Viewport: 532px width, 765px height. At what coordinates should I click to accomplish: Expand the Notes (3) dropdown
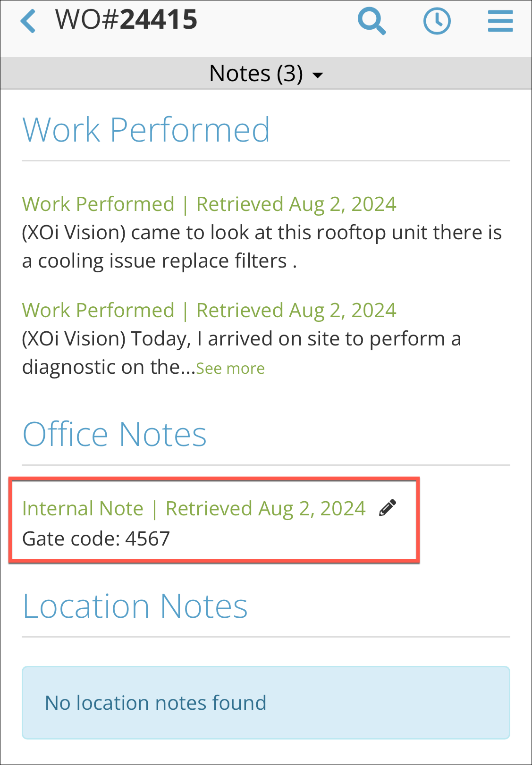click(266, 74)
